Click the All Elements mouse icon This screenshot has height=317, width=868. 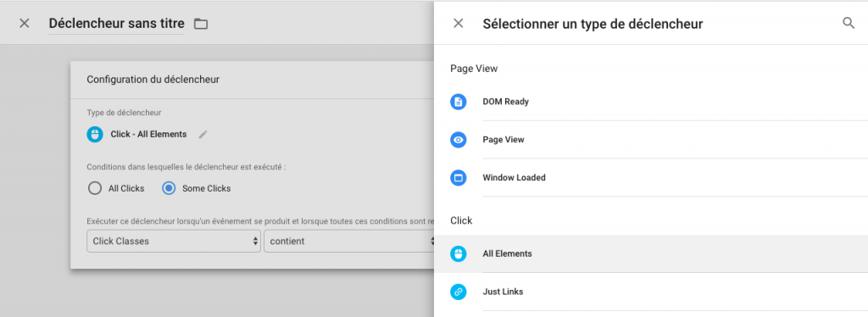459,254
